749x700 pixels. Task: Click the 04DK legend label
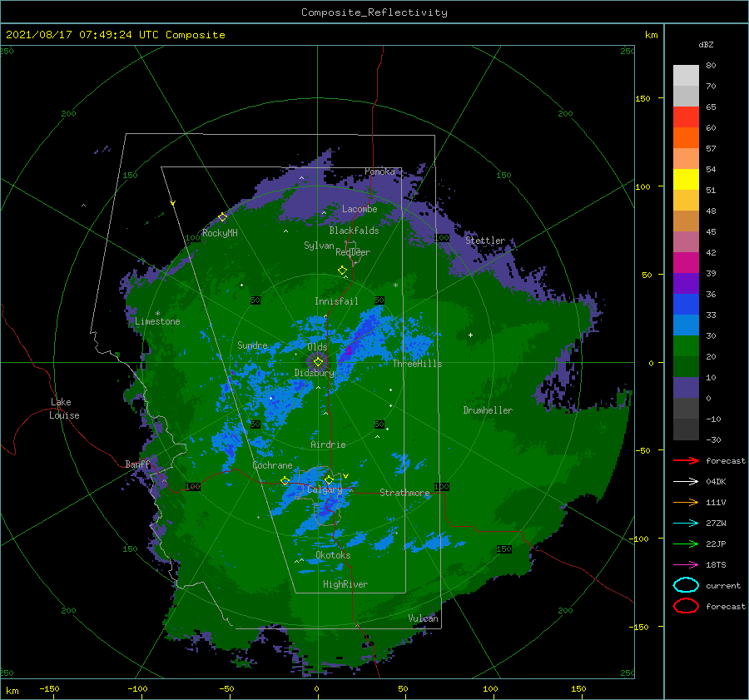[x=716, y=482]
